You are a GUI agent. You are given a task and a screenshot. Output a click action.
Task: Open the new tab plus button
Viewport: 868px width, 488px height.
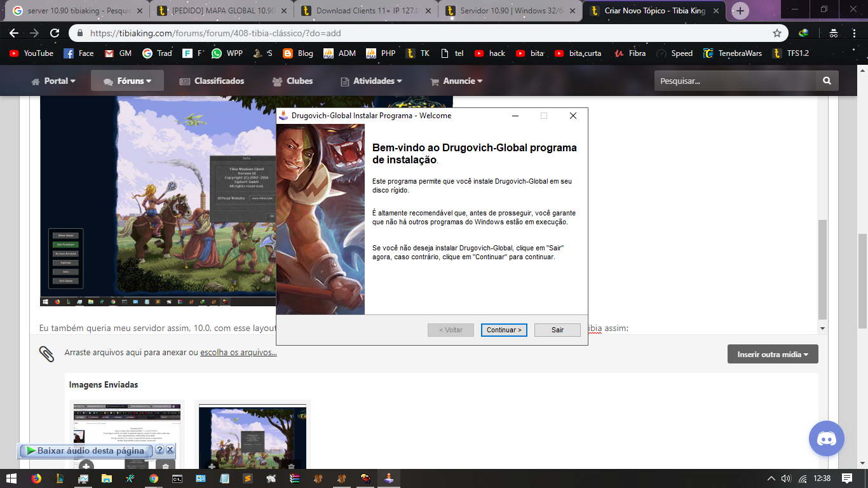point(740,11)
